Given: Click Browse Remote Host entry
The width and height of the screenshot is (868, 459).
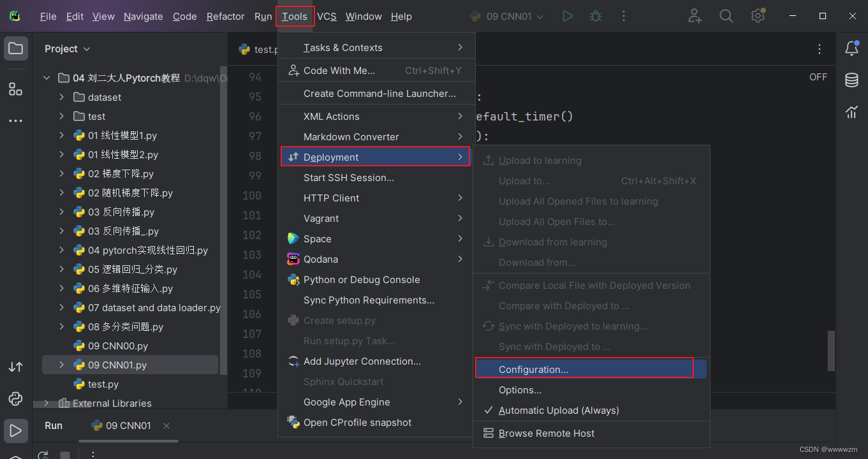Looking at the screenshot, I should click(591, 433).
